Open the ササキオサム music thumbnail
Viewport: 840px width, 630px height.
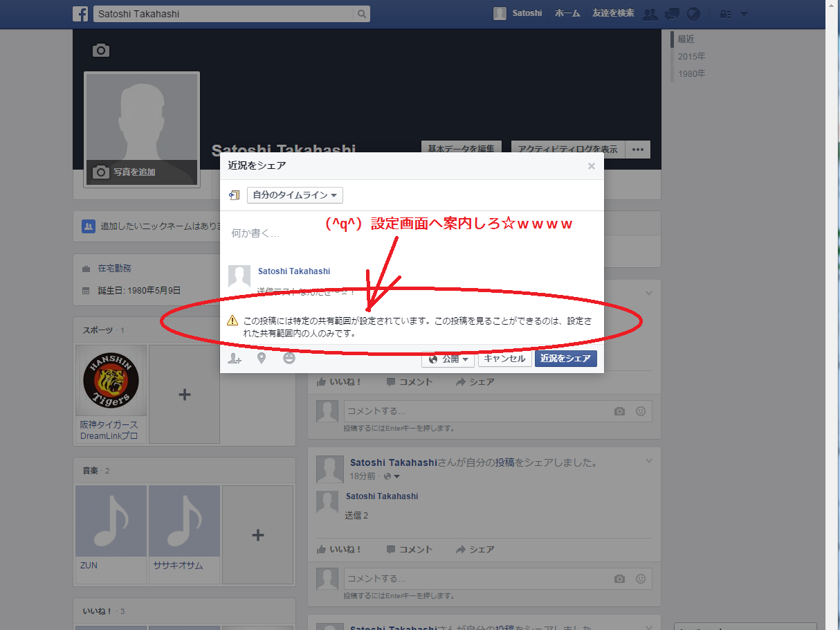pos(184,521)
